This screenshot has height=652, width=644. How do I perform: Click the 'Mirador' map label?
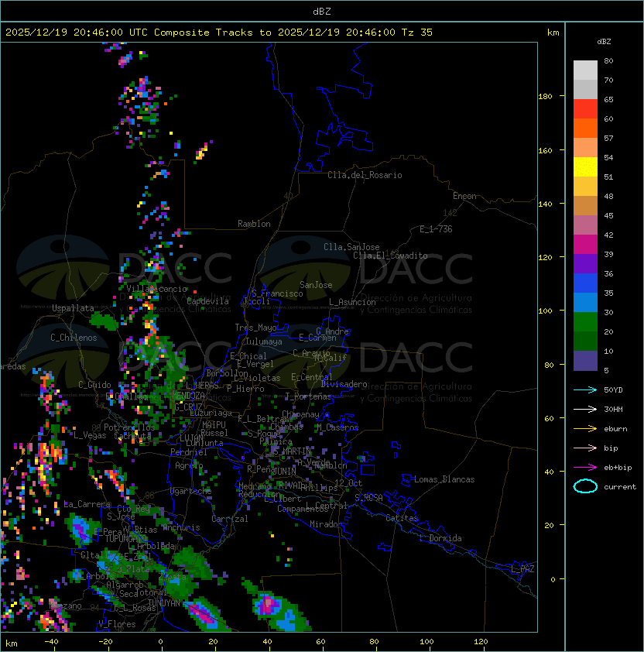pos(326,524)
